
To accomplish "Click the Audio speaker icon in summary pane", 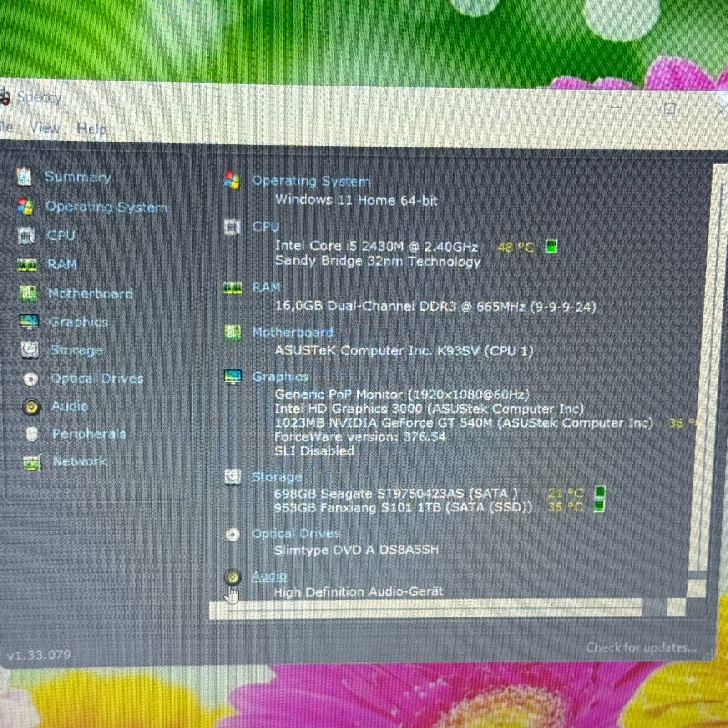I will pos(233,577).
